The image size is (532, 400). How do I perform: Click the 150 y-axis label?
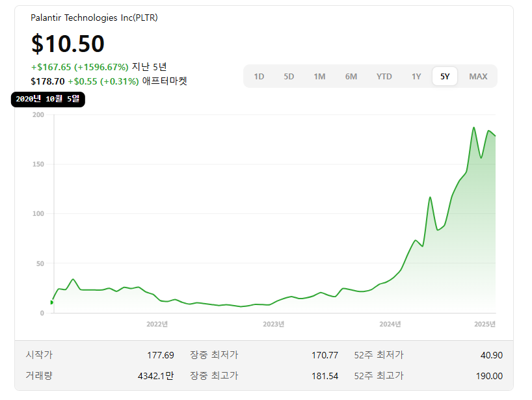click(x=38, y=164)
